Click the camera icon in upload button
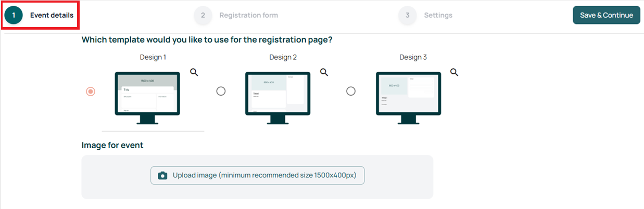 click(x=162, y=176)
